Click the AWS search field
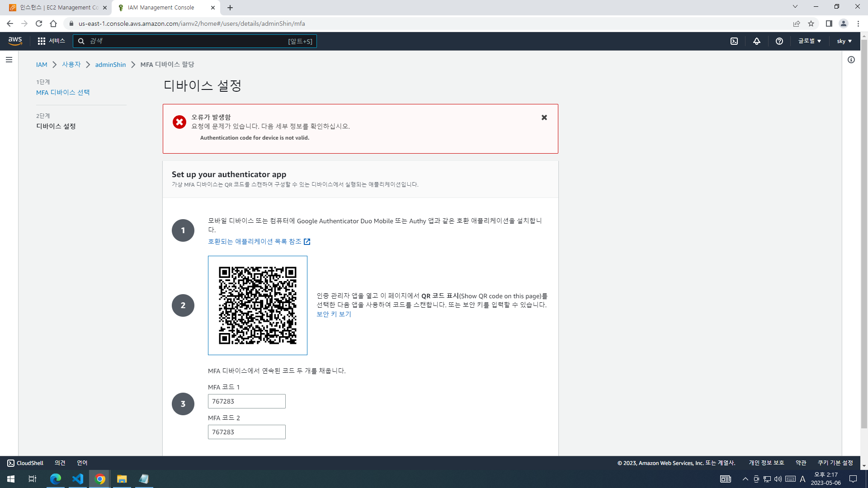 (195, 41)
